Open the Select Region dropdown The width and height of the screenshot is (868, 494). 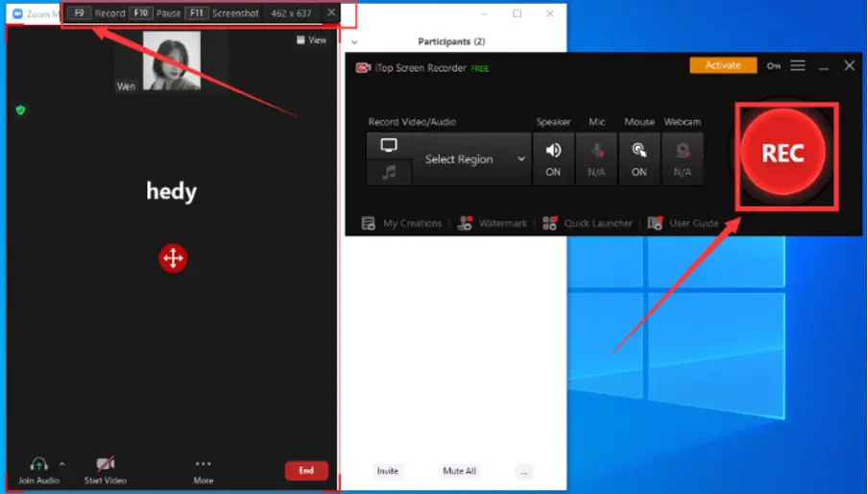pyautogui.click(x=472, y=160)
